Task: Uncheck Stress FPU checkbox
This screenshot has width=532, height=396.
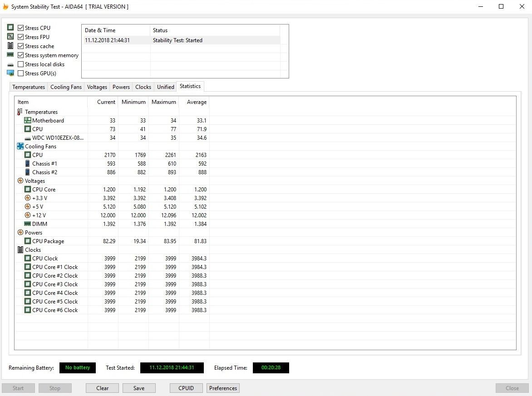Action: click(x=21, y=37)
